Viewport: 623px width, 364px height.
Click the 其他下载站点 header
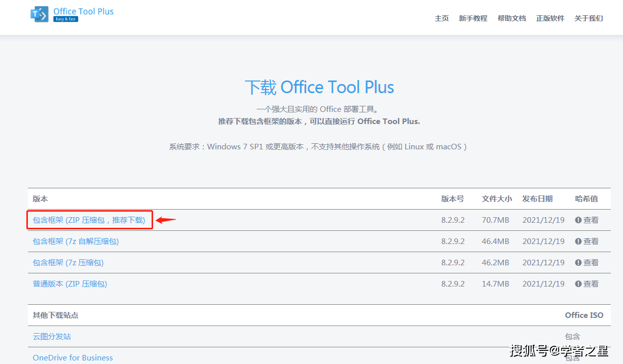coord(56,315)
